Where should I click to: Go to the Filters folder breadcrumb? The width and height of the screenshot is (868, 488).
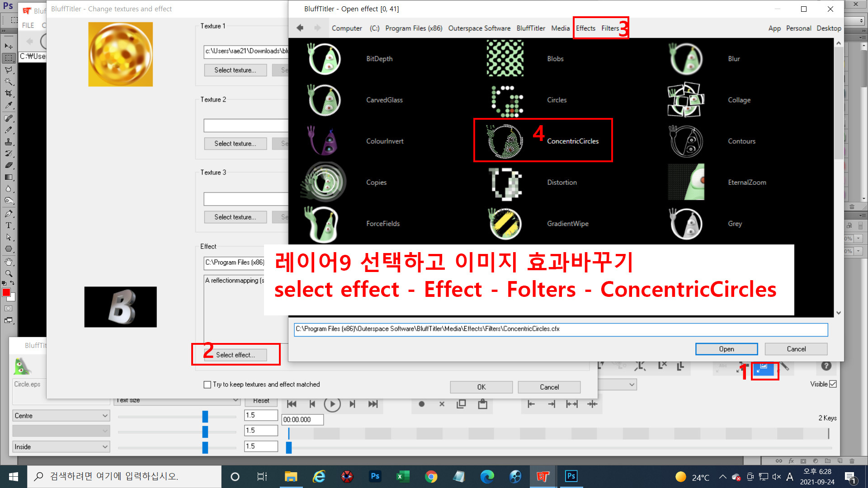tap(610, 28)
